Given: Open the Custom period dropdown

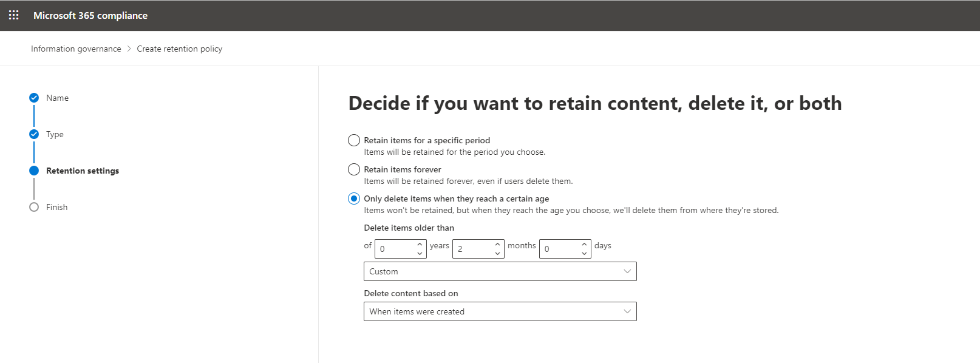Looking at the screenshot, I should point(500,271).
